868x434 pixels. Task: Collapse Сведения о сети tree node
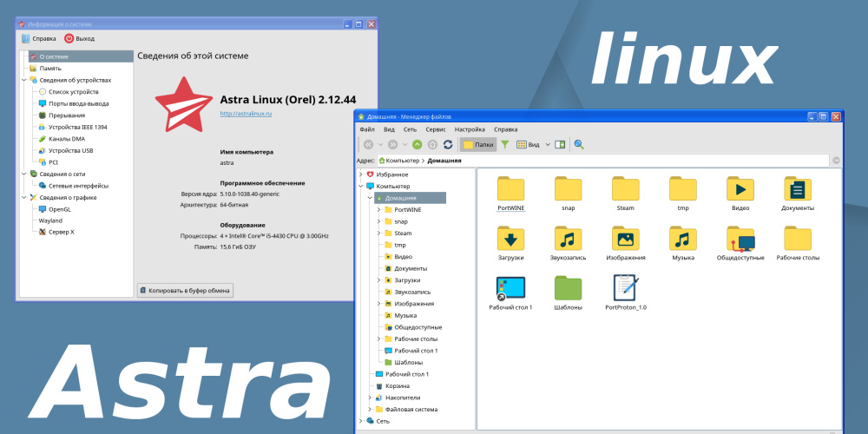[23, 174]
